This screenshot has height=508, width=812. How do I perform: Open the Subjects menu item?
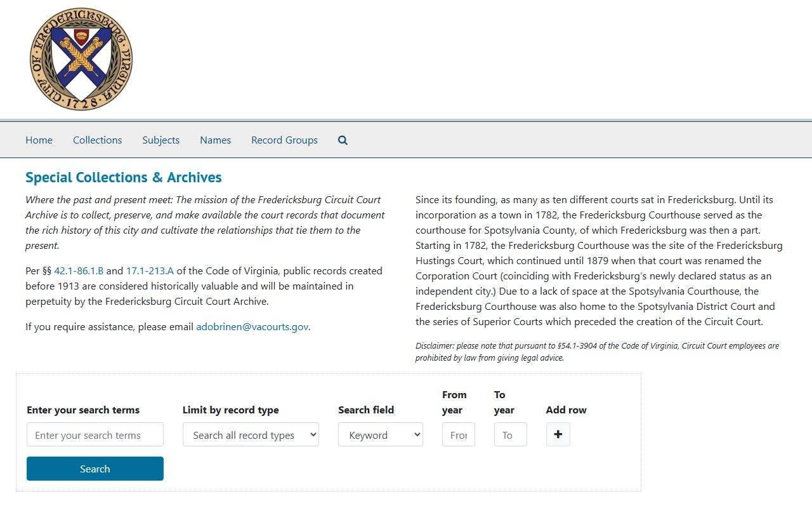coord(160,140)
